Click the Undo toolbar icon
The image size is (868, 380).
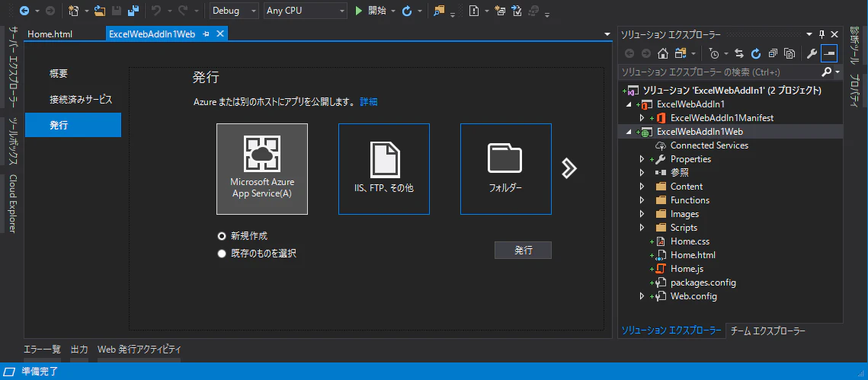coord(155,11)
